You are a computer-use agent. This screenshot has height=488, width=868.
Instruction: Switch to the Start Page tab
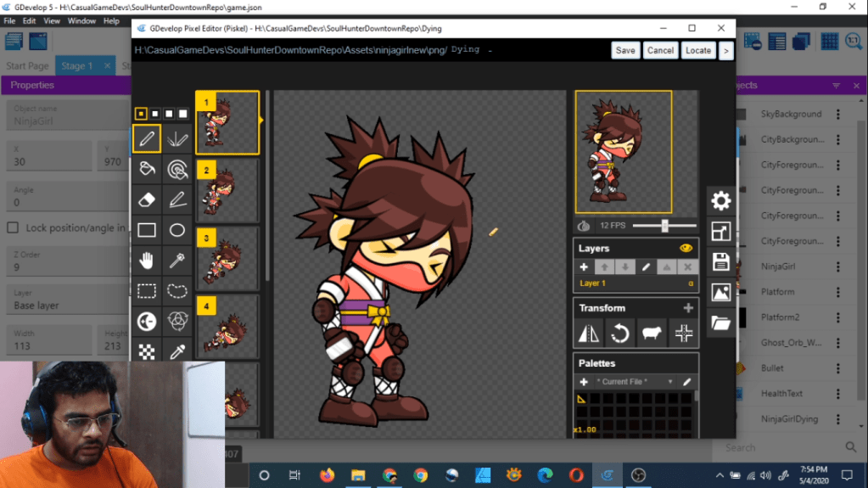tap(27, 65)
